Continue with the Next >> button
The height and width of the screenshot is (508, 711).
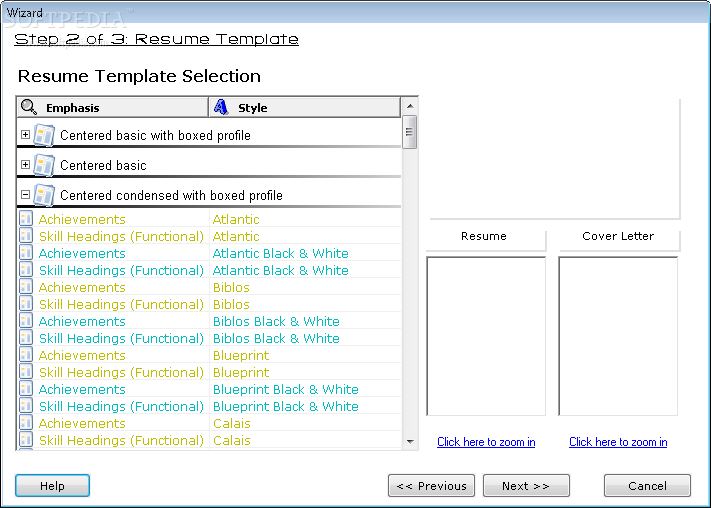coord(526,486)
